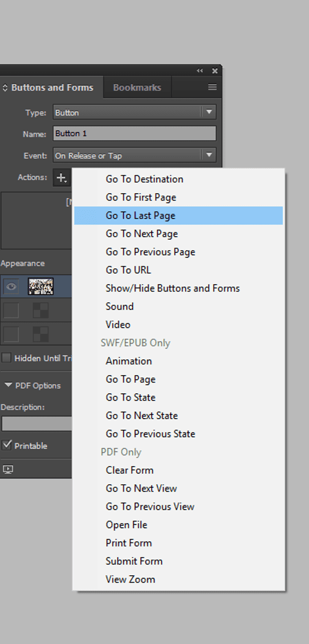Click the add action plus icon

61,178
